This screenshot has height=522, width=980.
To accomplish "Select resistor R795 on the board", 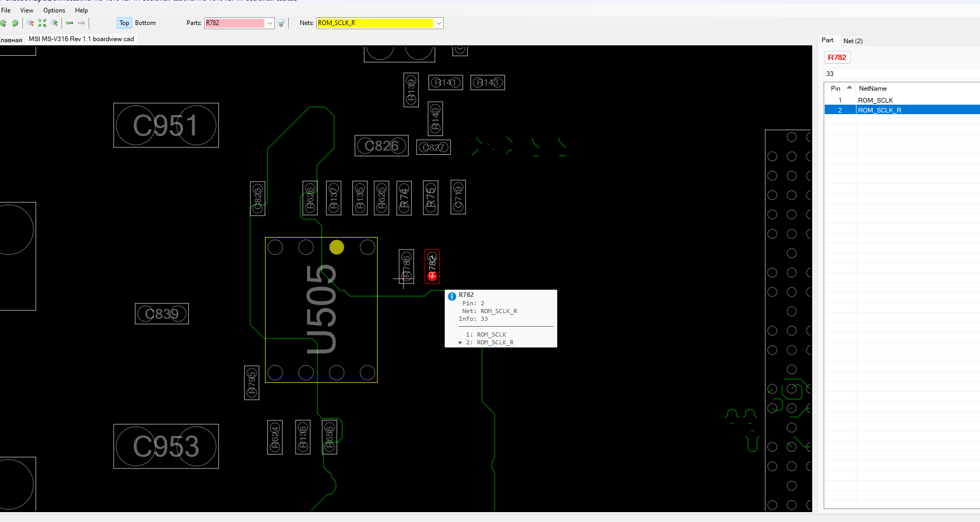I will point(252,383).
